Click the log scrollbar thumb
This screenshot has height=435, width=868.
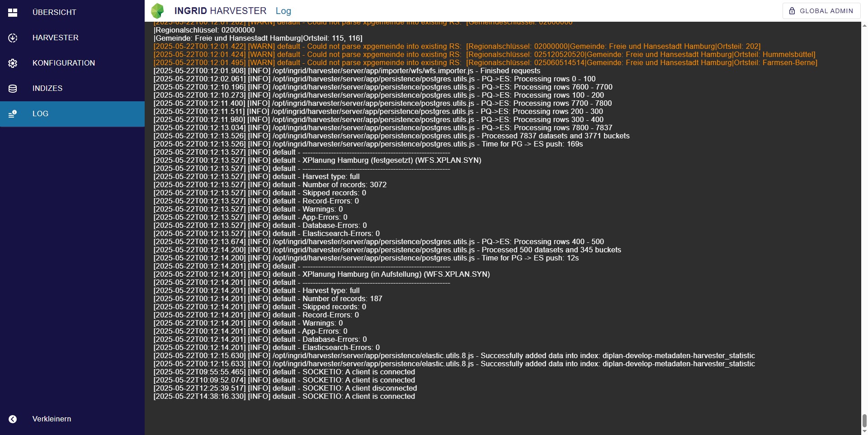click(x=864, y=421)
